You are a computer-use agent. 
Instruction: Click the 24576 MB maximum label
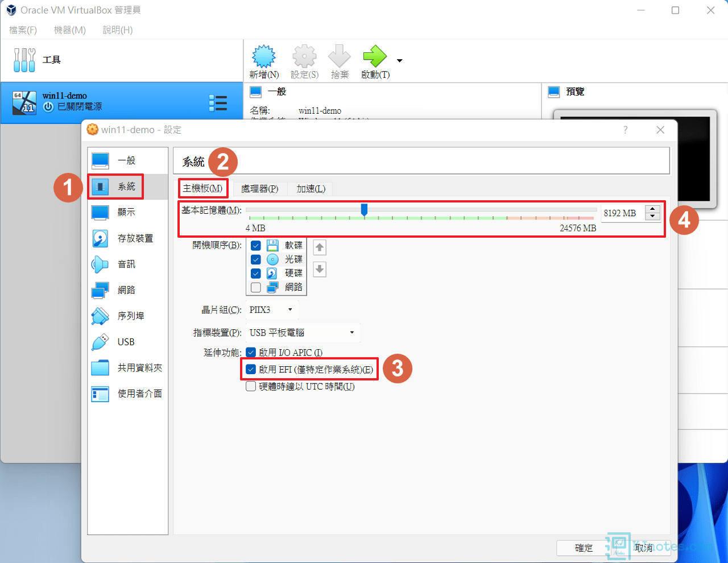(x=578, y=228)
